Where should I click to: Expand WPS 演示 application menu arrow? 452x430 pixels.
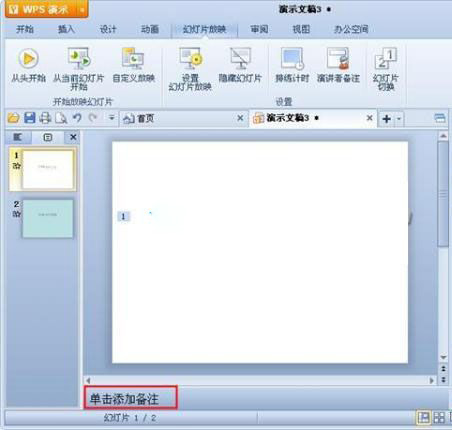coord(82,10)
